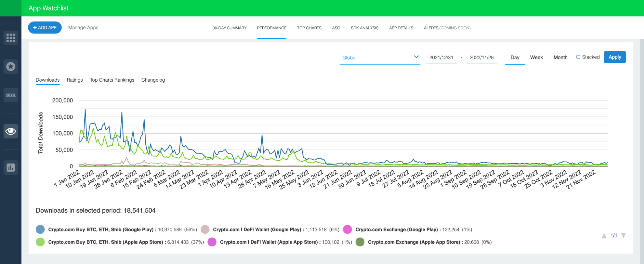Open the eye watchlist sidebar icon

click(11, 131)
